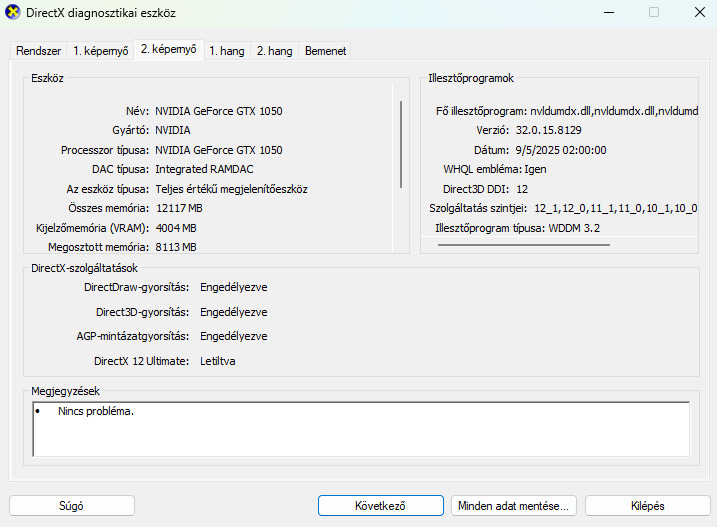This screenshot has height=527, width=717.
Task: Click the Kijelzőmemória (VRAM) label
Action: tap(92, 228)
